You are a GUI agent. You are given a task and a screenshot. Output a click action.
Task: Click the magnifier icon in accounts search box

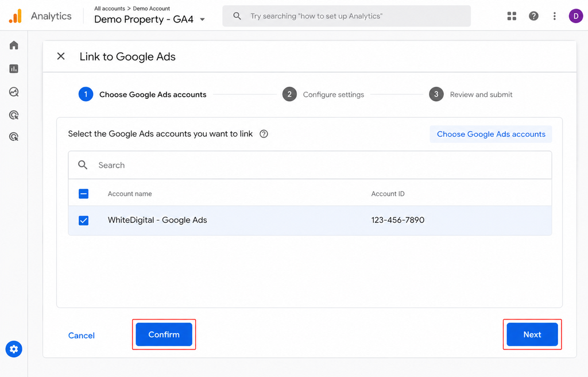[83, 165]
